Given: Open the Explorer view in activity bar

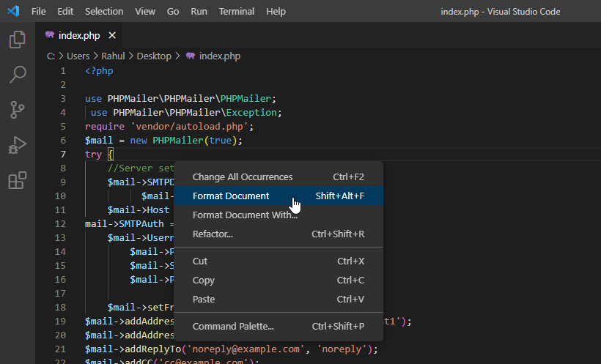Looking at the screenshot, I should (x=18, y=40).
